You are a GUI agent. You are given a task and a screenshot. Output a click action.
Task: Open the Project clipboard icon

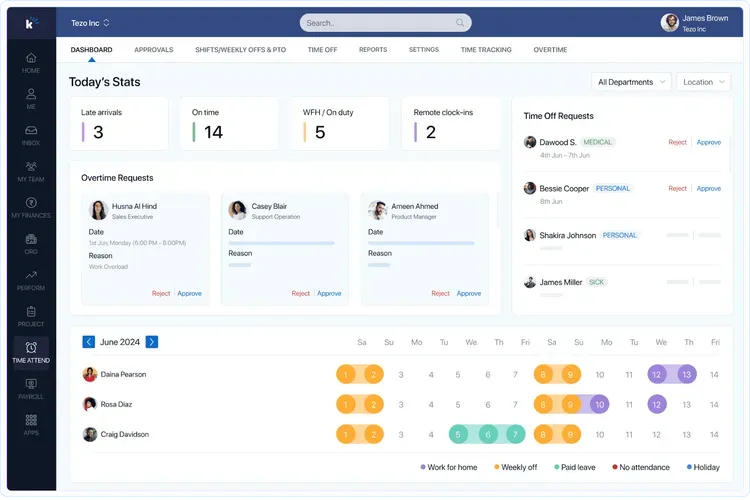click(x=31, y=312)
